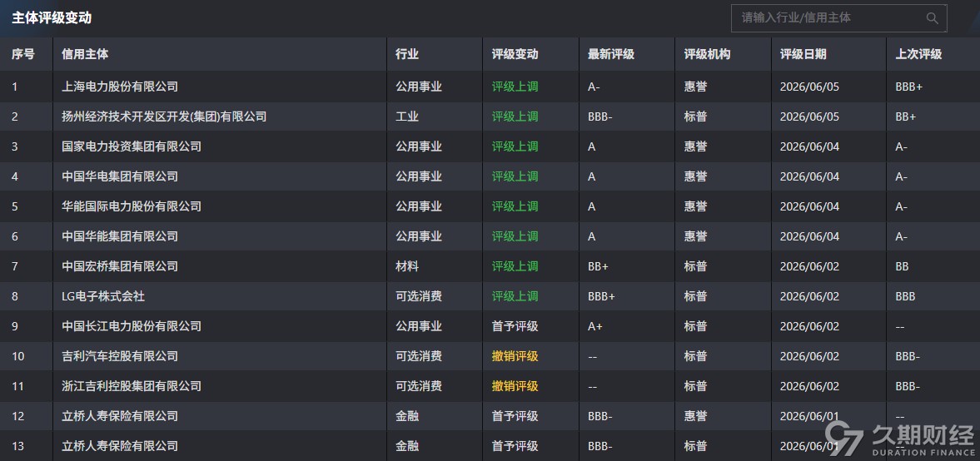The width and height of the screenshot is (980, 461).
Task: Click serial number 11
Action: click(17, 387)
